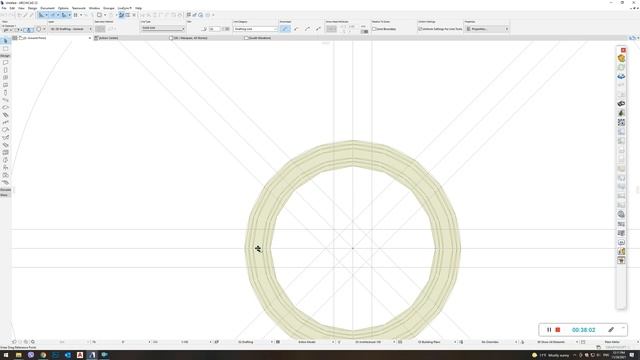Open the red Adobe Acrobat taskbar icon
The height and width of the screenshot is (360, 640).
80,356
